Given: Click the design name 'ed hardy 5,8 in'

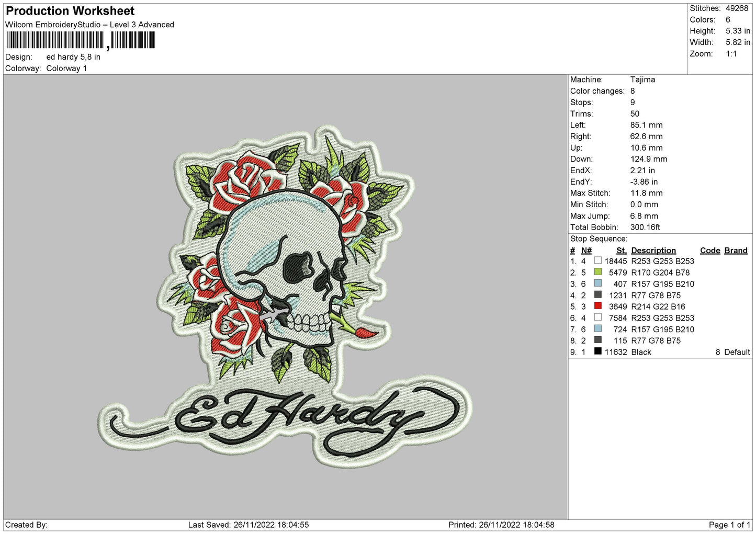Looking at the screenshot, I should click(x=73, y=57).
